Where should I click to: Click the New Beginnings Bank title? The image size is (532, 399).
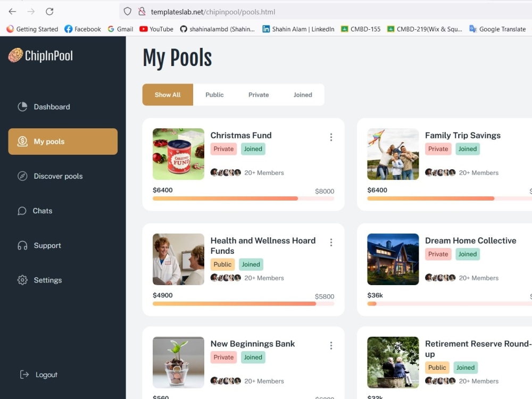[252, 344]
